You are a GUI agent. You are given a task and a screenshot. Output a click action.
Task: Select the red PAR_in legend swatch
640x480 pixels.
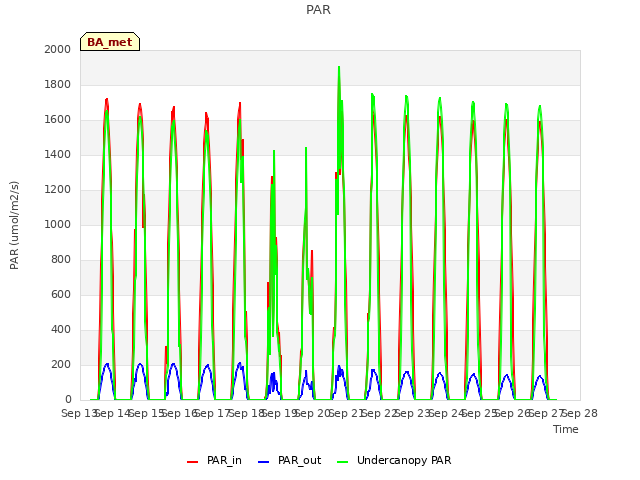click(192, 462)
